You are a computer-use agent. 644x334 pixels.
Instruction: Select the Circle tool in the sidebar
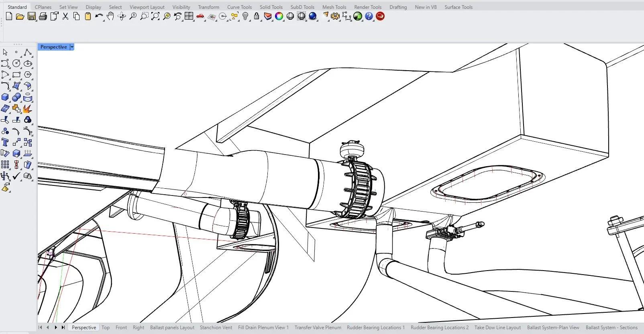[16, 63]
